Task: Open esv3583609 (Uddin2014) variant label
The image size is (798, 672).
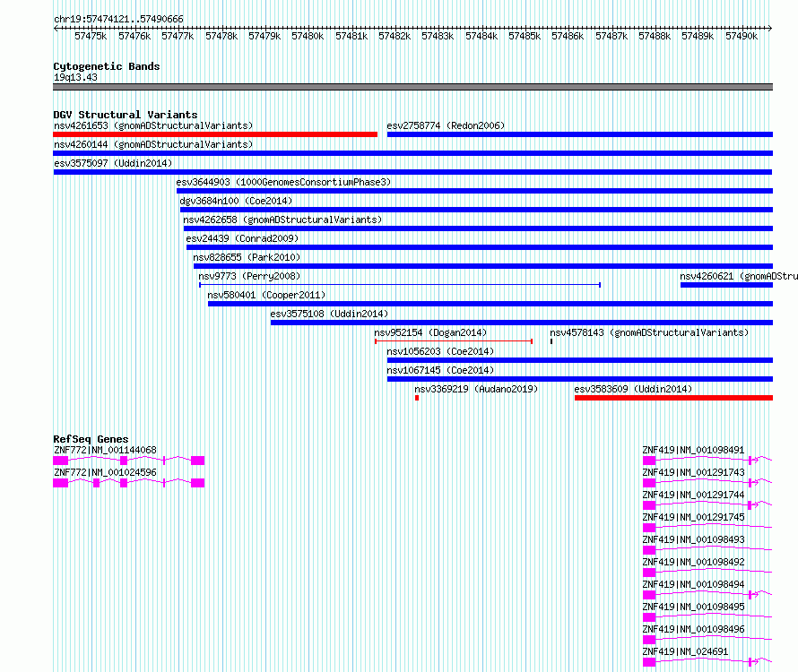Action: 633,389
